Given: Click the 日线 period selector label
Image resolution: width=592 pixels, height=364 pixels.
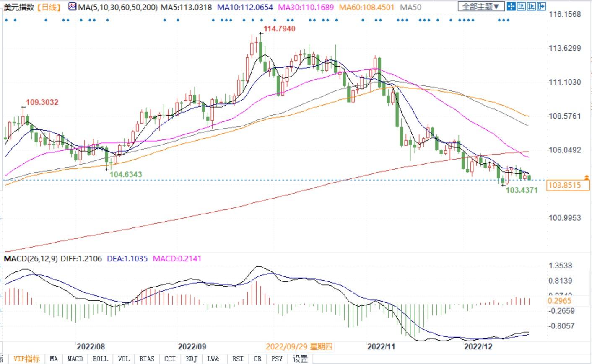Looking at the screenshot, I should (49, 7).
